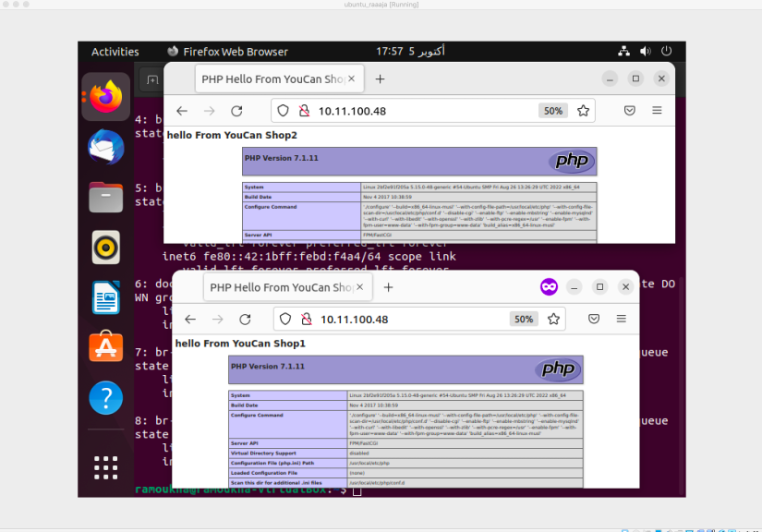Click the 'hello From YouCan Shop1' heading
The width and height of the screenshot is (762, 532).
(x=240, y=344)
